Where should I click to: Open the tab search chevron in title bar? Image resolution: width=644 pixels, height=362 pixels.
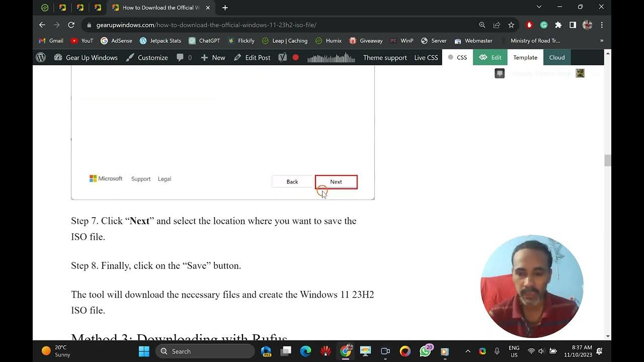tap(539, 7)
